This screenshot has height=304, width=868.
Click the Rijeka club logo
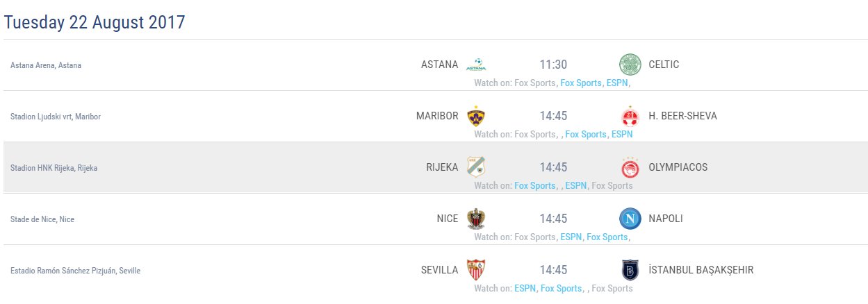pyautogui.click(x=476, y=167)
